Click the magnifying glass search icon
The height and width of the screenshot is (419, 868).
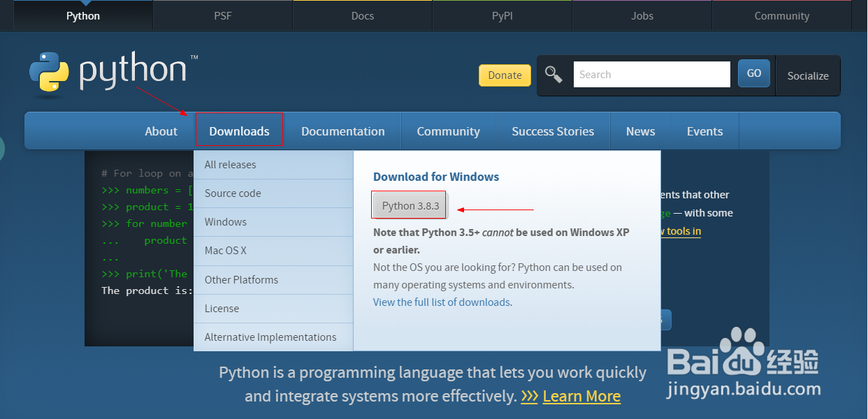(x=554, y=75)
